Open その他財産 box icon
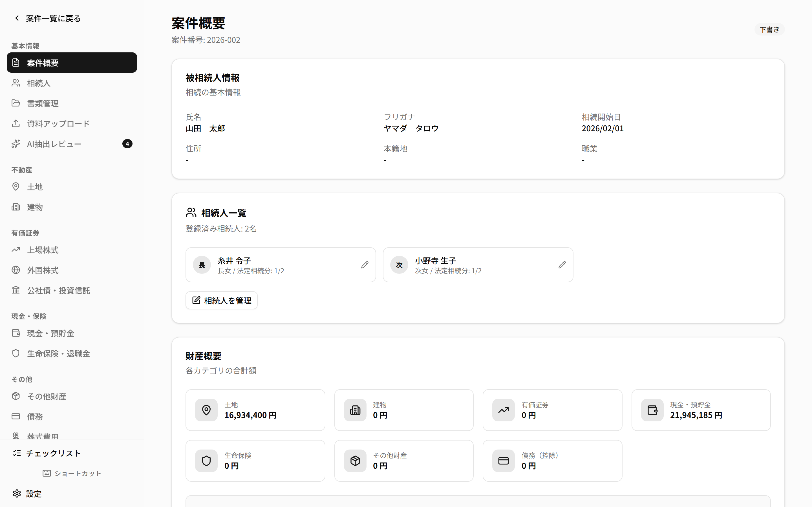Image resolution: width=812 pixels, height=507 pixels. point(16,396)
